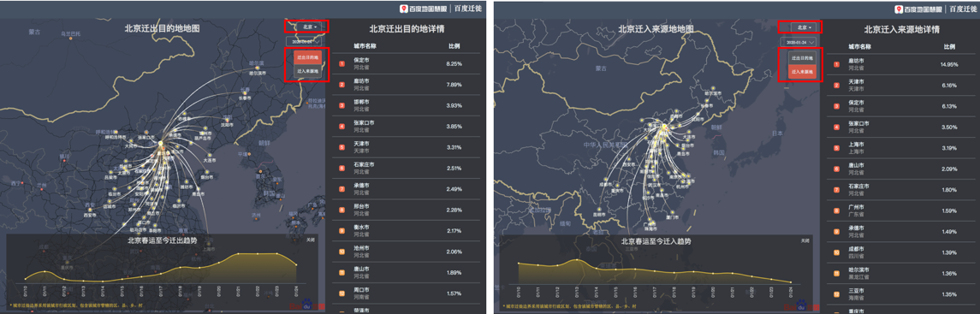Click the 01/13 peak point on the 迁入趋势 chart
The image size is (980, 314).
pos(576,260)
